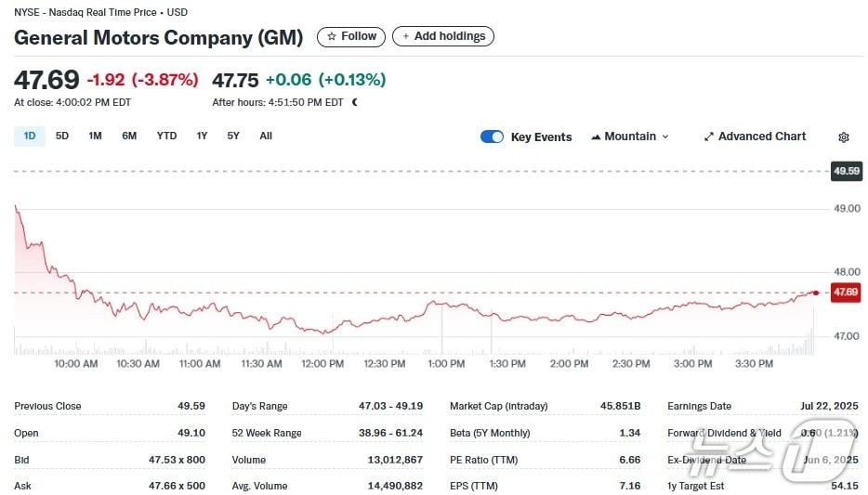Toggle the Key Events switch off

(x=492, y=137)
